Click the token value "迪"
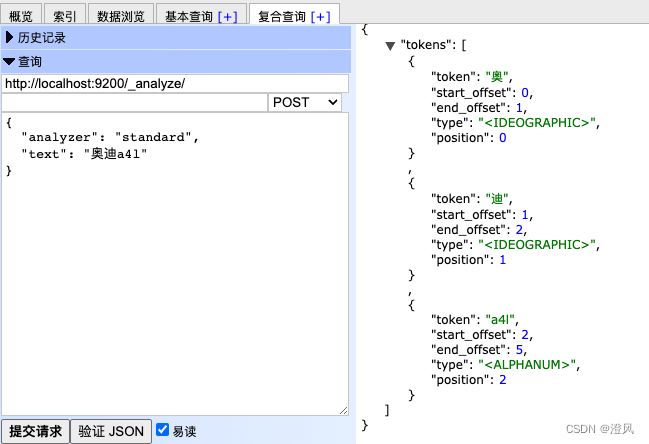649x444 pixels. 497,199
